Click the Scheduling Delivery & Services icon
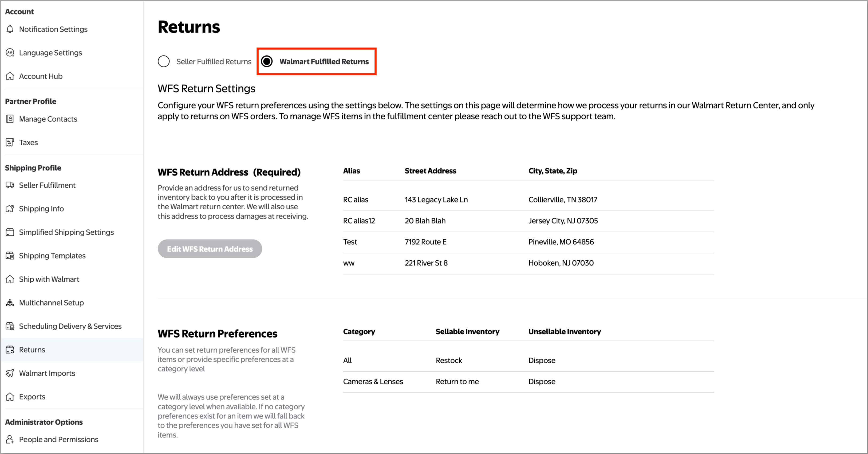Screen dimensions: 868x454 tap(10, 326)
